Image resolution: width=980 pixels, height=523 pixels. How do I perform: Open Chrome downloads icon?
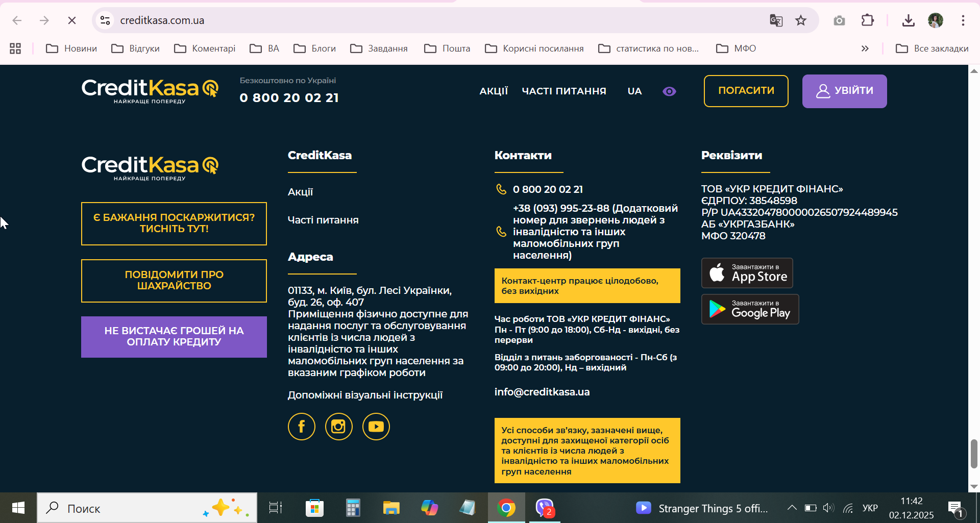coord(908,20)
